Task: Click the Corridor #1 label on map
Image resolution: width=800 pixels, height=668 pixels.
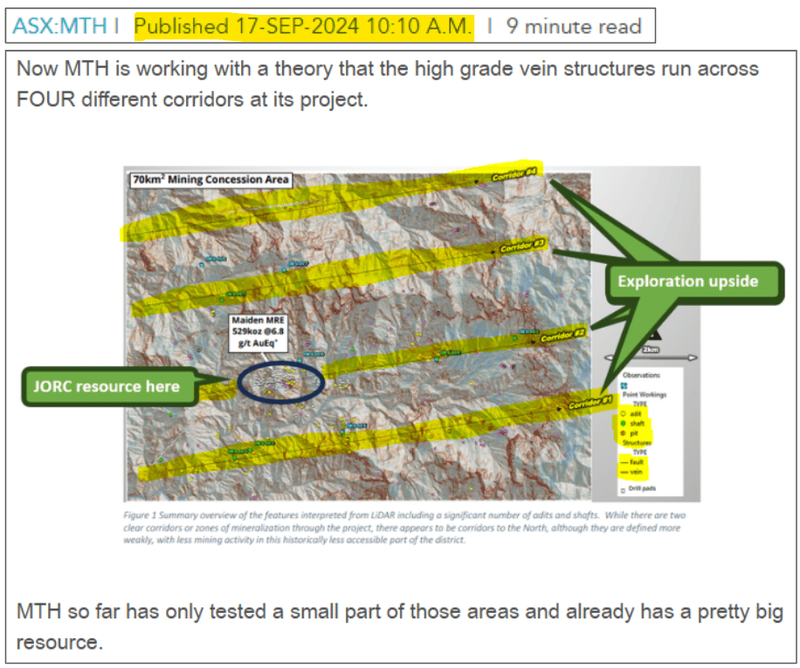Action: [x=590, y=403]
